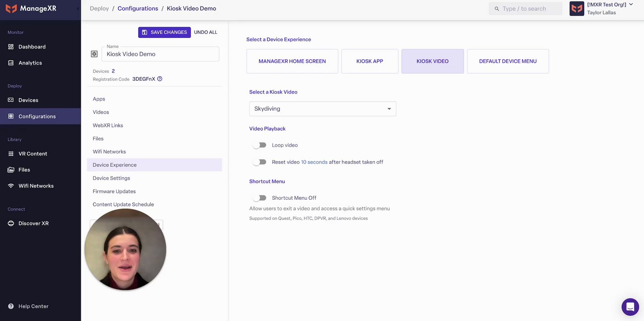Open Device Settings in configuration menu

coord(112,178)
